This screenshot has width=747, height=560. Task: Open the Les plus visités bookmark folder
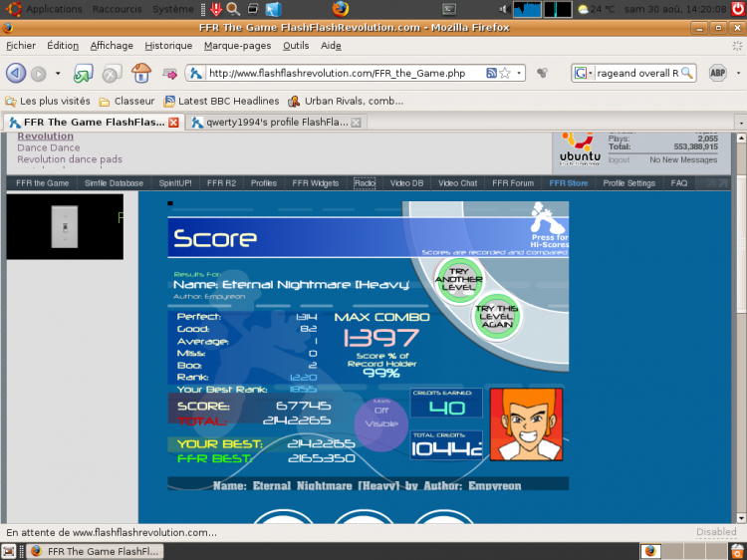click(x=48, y=101)
